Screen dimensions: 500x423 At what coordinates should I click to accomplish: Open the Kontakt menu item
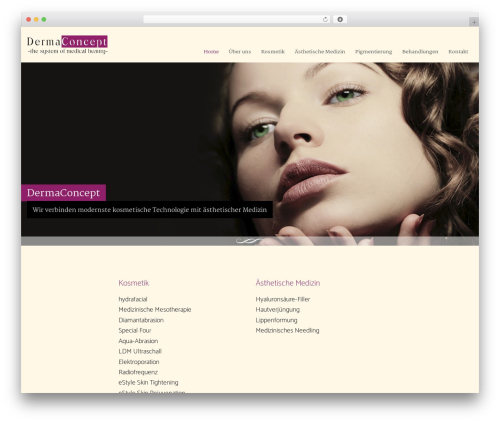pyautogui.click(x=458, y=52)
